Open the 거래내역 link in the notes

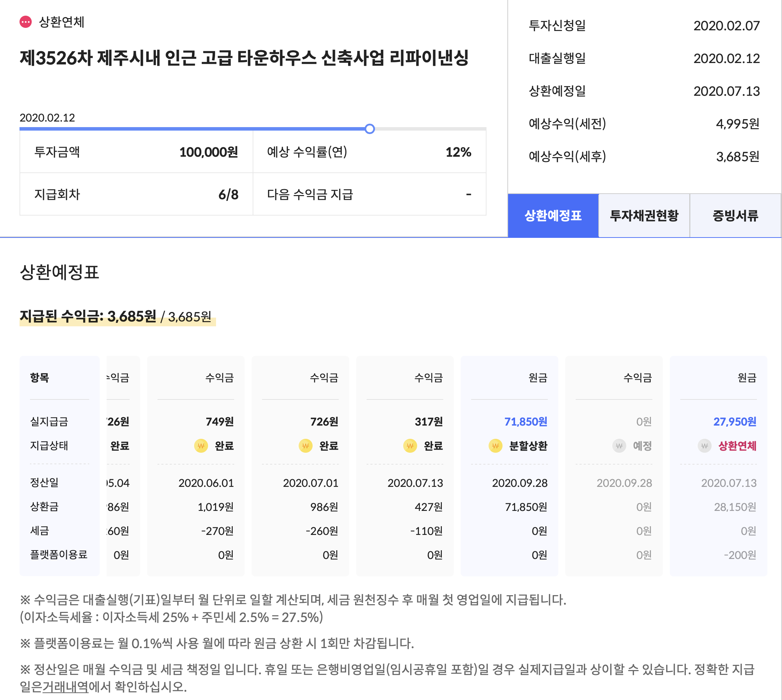(65, 686)
